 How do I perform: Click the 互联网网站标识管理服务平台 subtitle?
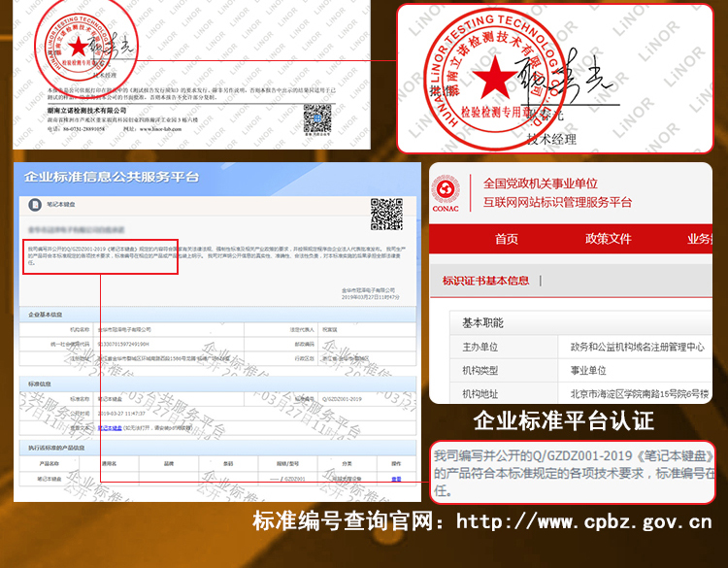click(x=557, y=203)
